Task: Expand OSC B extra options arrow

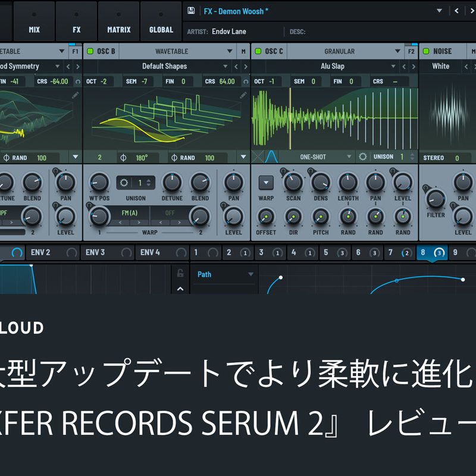Action: click(x=243, y=156)
